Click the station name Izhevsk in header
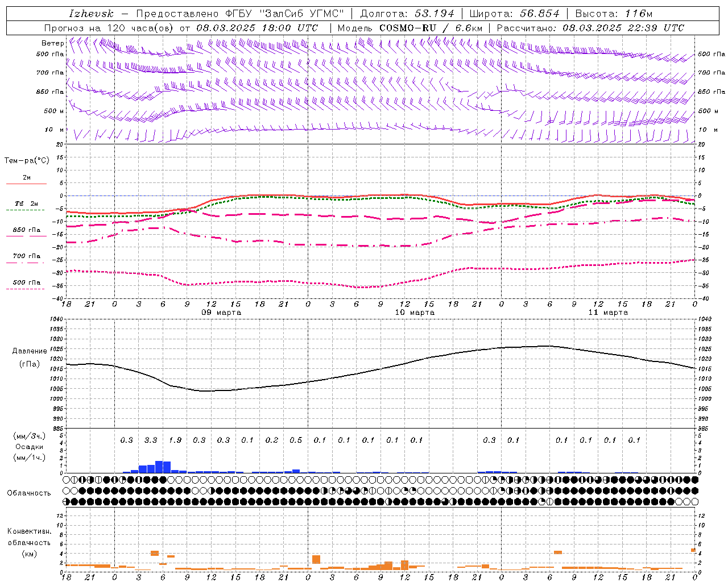The height and width of the screenshot is (582, 728). click(91, 14)
